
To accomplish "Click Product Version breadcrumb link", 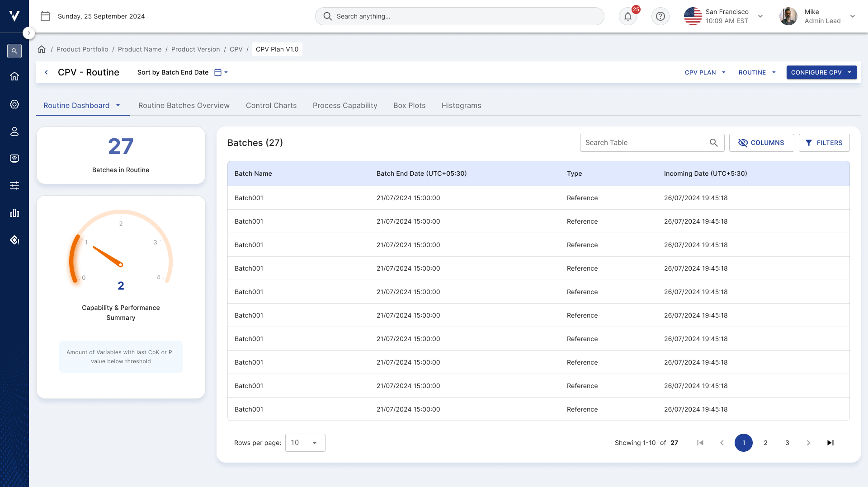I will click(196, 49).
